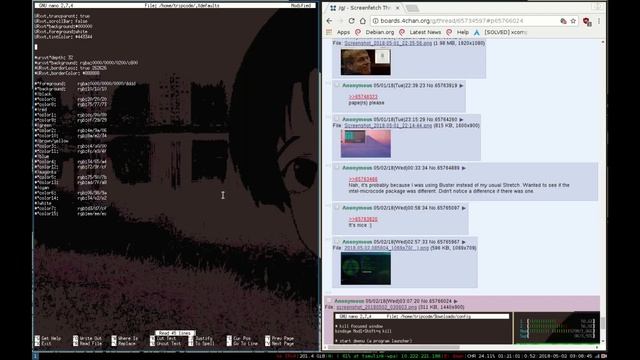The width and height of the screenshot is (640, 360).
Task: Go back with the browser back arrow
Action: 329,21
